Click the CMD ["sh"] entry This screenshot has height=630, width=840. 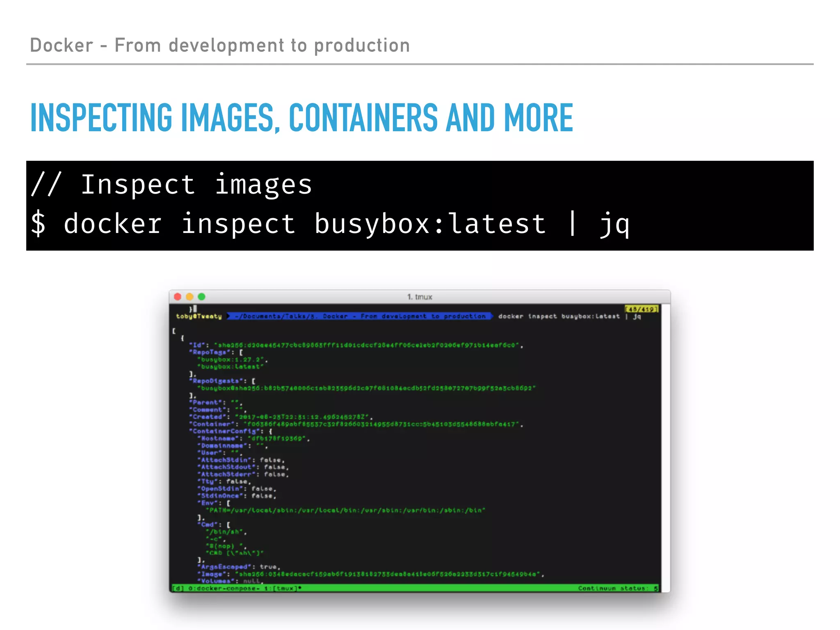click(234, 553)
